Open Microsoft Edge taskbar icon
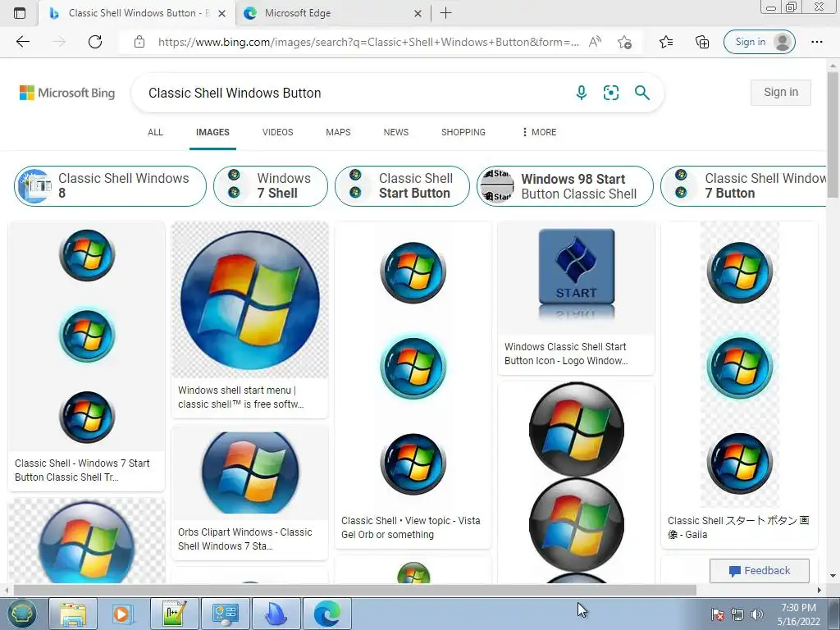The width and height of the screenshot is (840, 630). 327,614
